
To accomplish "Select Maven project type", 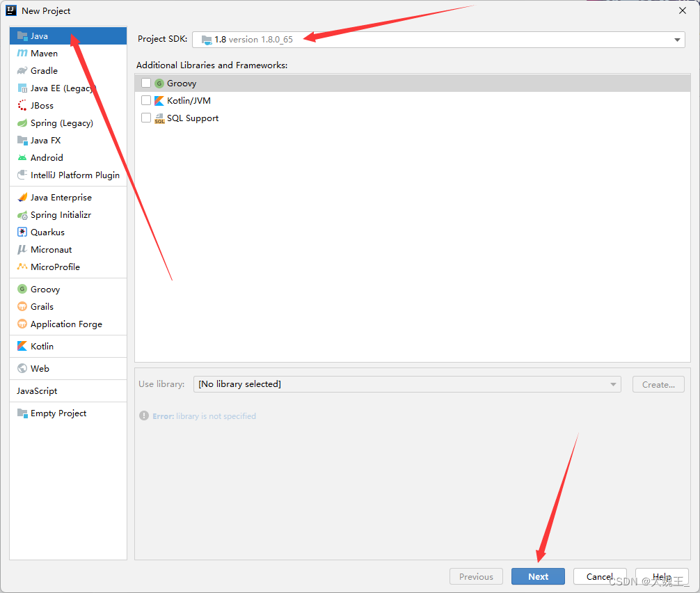I will (x=68, y=53).
